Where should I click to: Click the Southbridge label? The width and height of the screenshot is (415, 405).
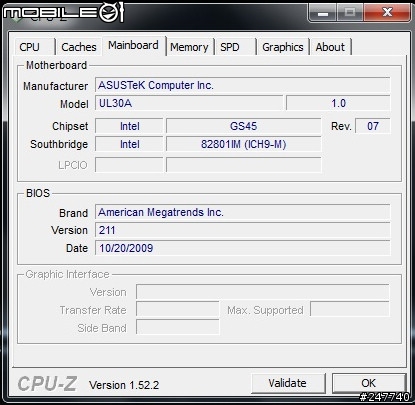click(59, 144)
